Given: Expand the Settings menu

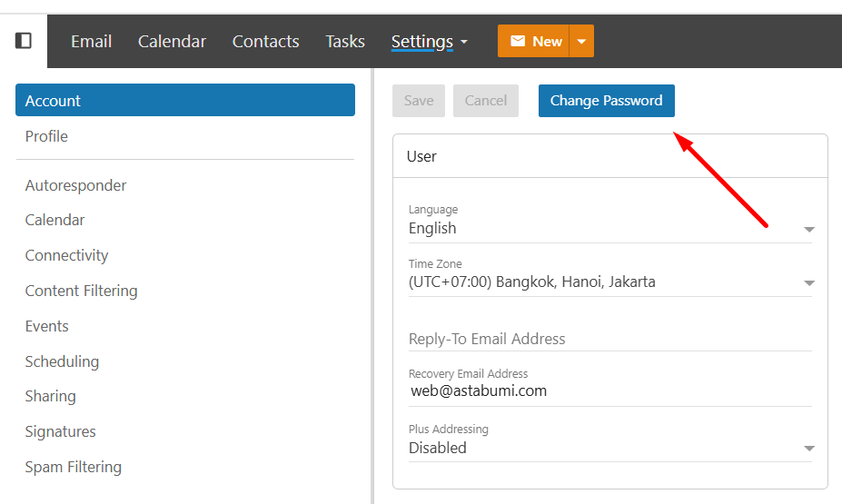Looking at the screenshot, I should tap(429, 42).
